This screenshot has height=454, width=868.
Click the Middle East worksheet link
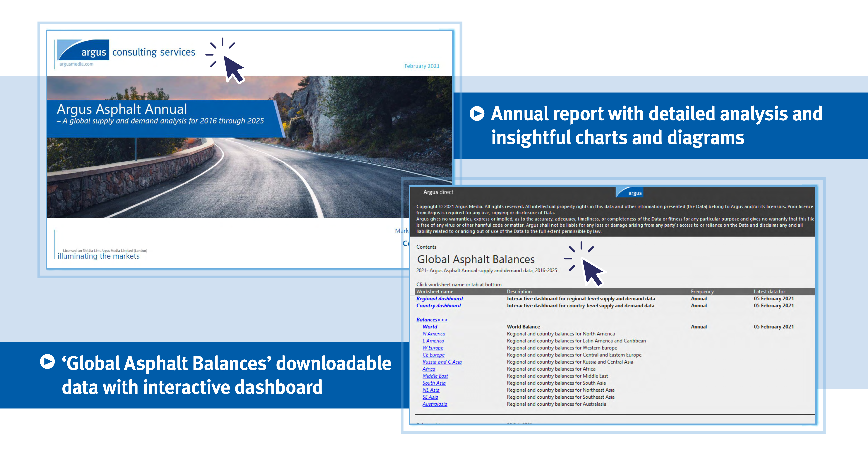coord(435,376)
